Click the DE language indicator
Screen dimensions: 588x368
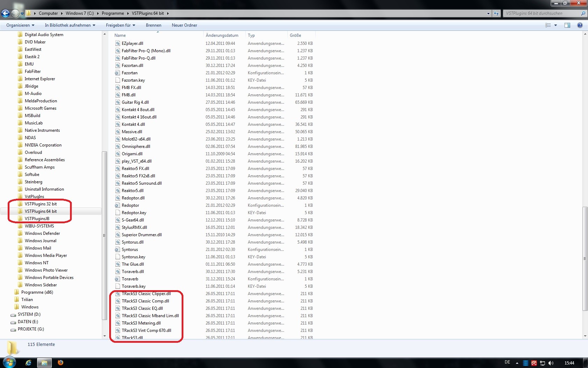click(507, 362)
